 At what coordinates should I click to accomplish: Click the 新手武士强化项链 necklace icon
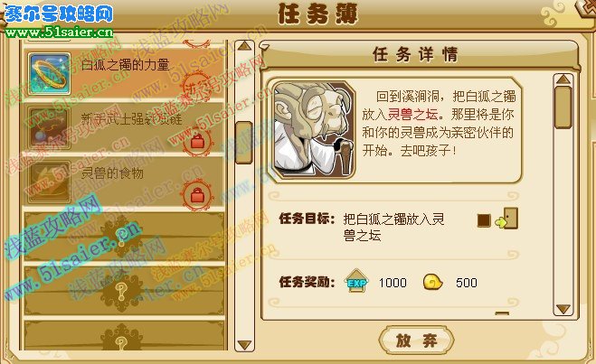pos(50,127)
